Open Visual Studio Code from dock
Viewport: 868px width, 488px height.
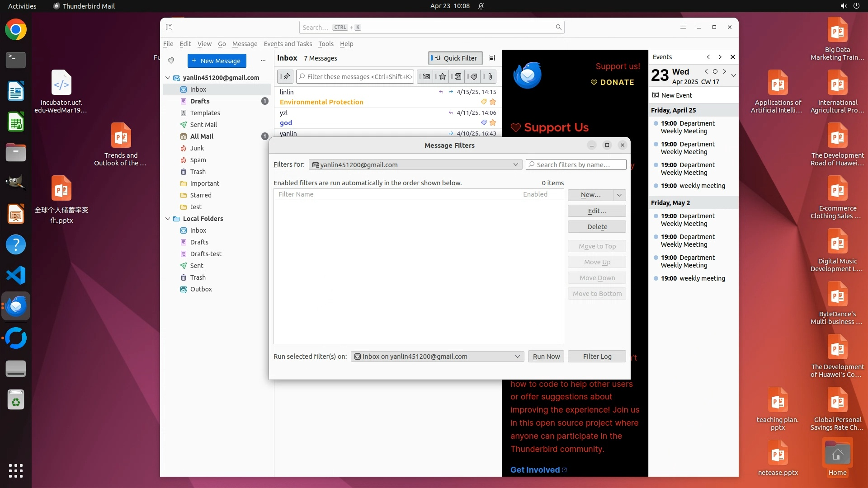click(16, 275)
